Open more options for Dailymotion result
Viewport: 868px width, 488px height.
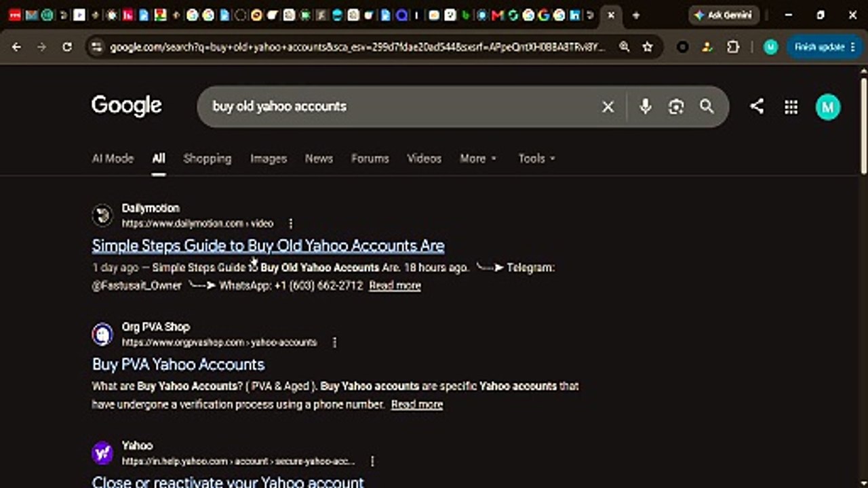[x=291, y=223]
